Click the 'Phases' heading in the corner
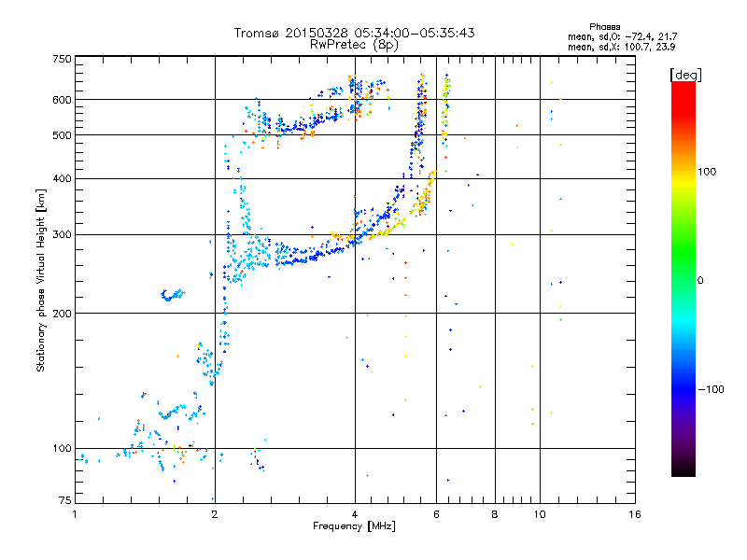This screenshot has height=560, width=747. tap(604, 27)
